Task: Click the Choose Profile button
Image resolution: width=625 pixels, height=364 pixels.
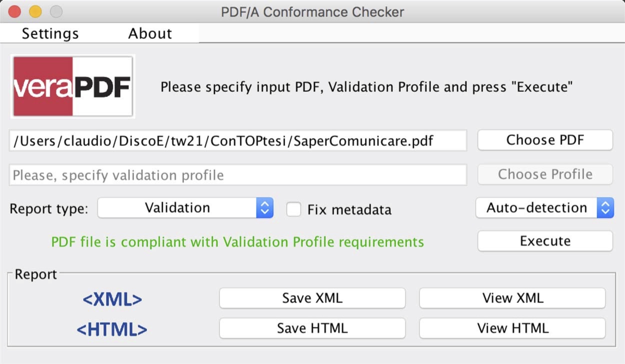Action: click(x=545, y=174)
